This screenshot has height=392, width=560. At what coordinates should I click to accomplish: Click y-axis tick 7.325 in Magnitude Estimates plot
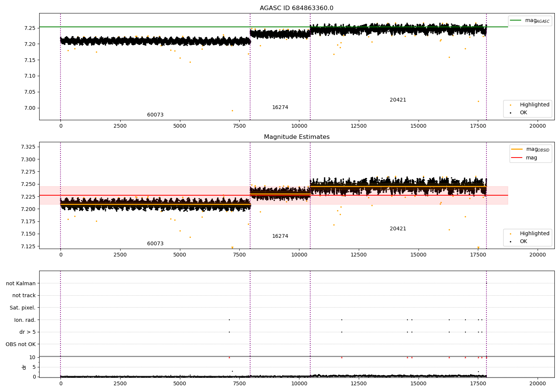[x=28, y=147]
